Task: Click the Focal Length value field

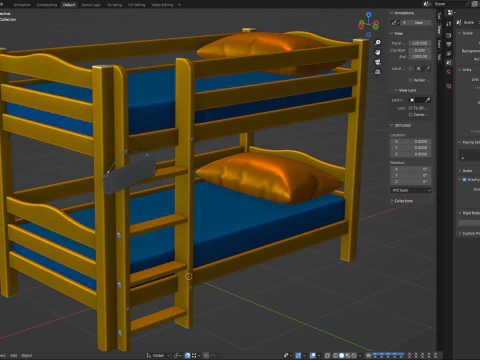Action: point(420,43)
